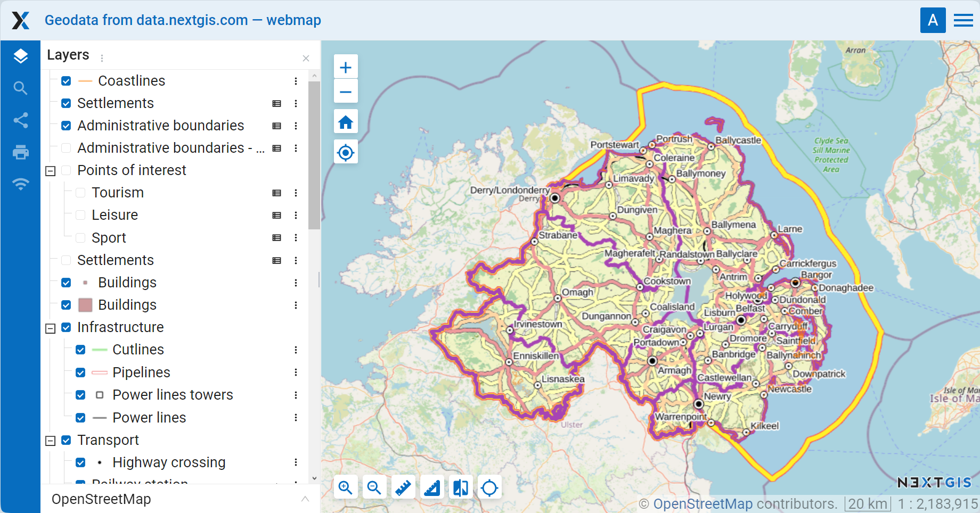The width and height of the screenshot is (980, 513).
Task: Open the search panel in sidebar
Action: [x=20, y=88]
